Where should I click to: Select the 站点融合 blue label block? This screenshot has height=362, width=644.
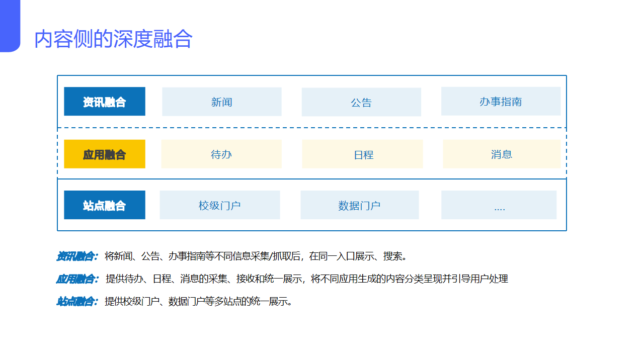(104, 205)
